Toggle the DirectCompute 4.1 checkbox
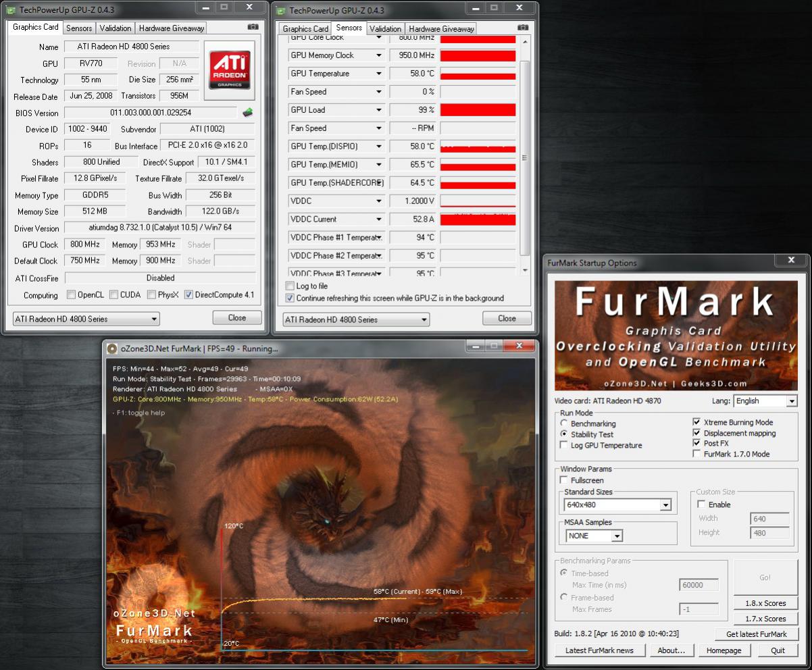This screenshot has width=812, height=670. click(x=188, y=294)
